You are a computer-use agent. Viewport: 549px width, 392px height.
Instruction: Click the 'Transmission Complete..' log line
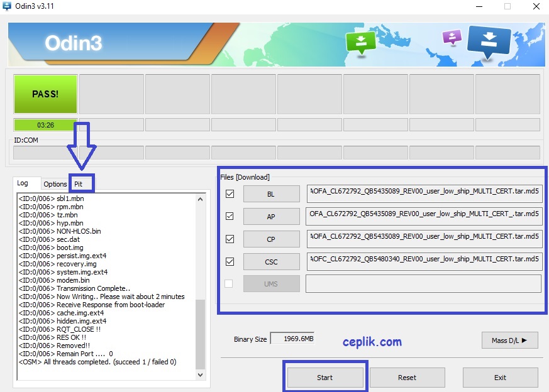74,288
